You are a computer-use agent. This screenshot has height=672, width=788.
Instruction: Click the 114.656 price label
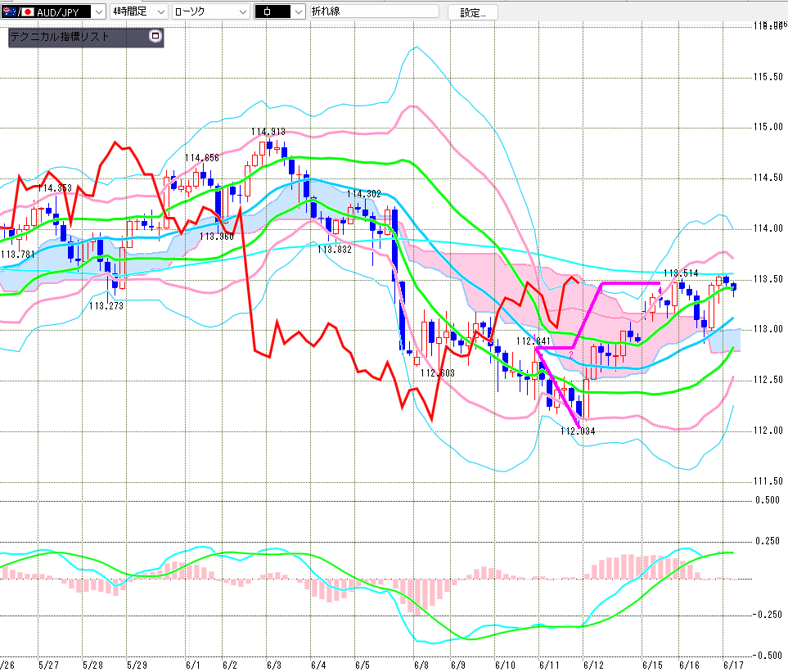click(x=202, y=158)
